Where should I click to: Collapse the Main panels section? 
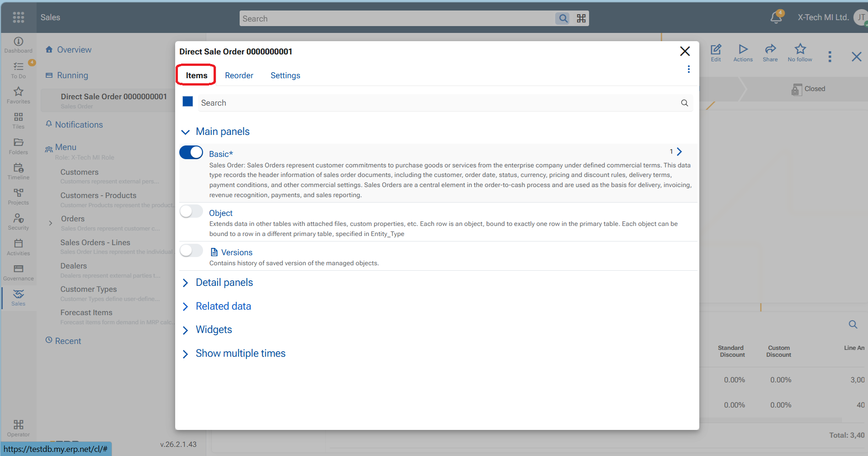point(185,132)
